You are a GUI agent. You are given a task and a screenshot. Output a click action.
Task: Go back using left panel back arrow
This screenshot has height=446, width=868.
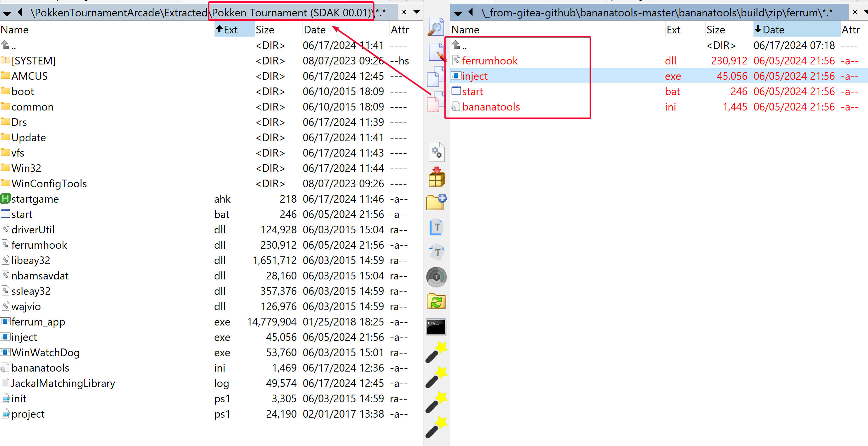pyautogui.click(x=20, y=12)
